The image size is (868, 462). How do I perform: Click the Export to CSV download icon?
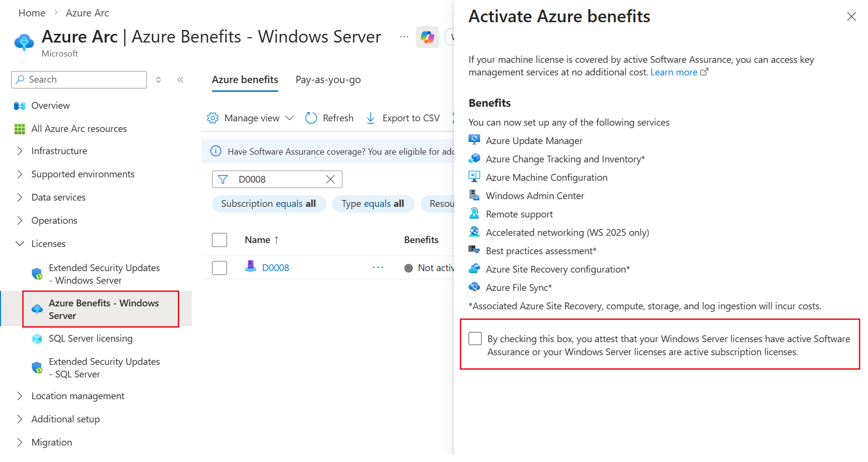point(370,118)
